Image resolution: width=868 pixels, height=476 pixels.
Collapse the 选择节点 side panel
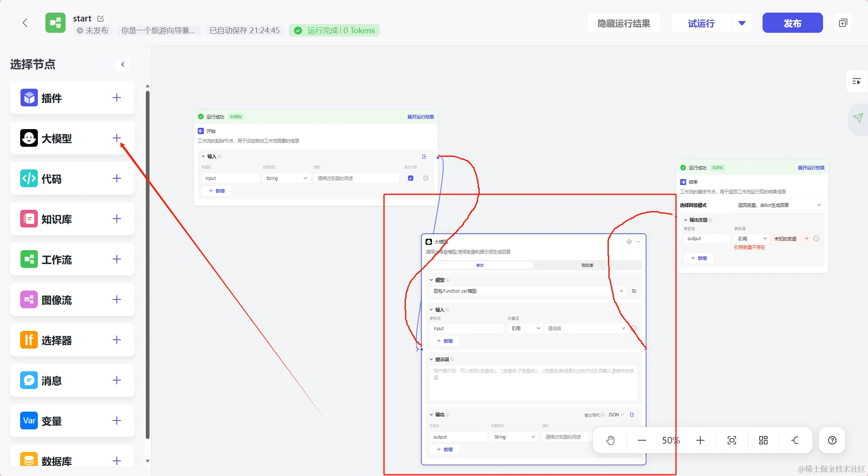(123, 64)
